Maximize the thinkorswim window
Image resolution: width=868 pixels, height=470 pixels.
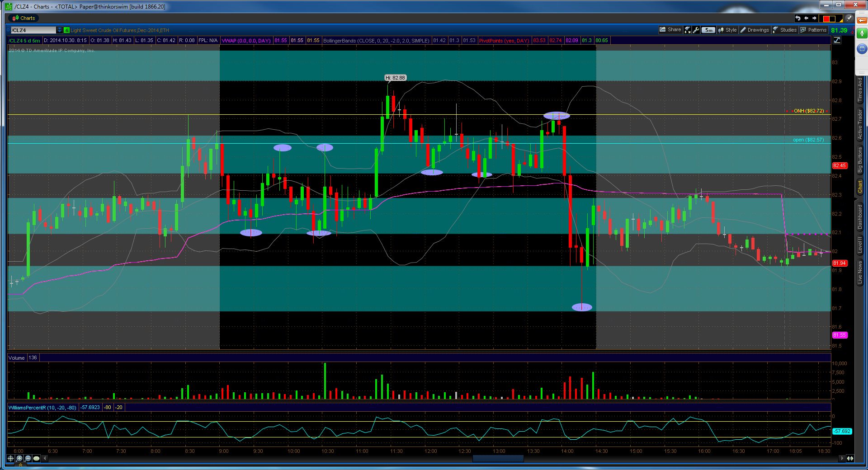[839, 5]
